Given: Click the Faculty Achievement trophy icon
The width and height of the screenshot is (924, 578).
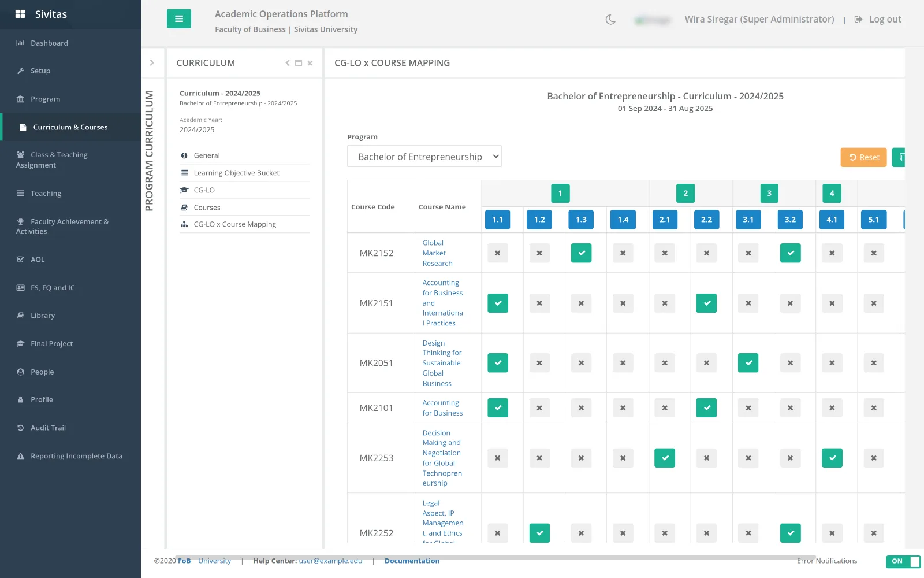Looking at the screenshot, I should coord(20,222).
